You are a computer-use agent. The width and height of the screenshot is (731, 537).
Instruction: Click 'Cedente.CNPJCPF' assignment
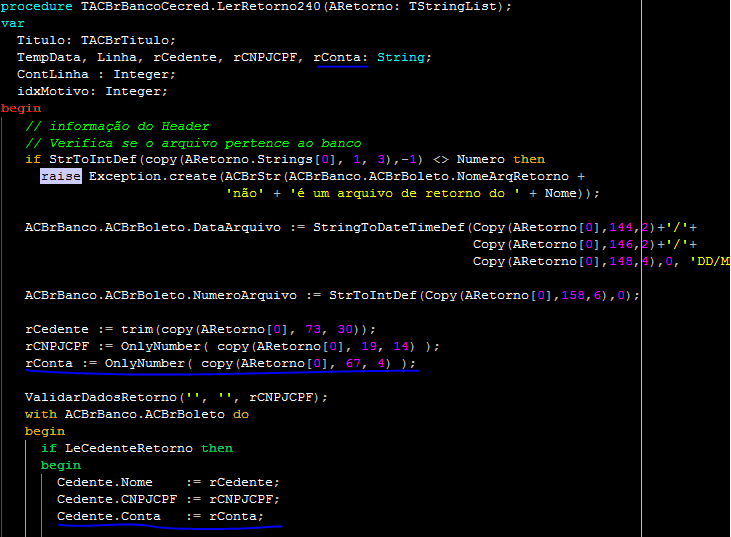pos(168,499)
